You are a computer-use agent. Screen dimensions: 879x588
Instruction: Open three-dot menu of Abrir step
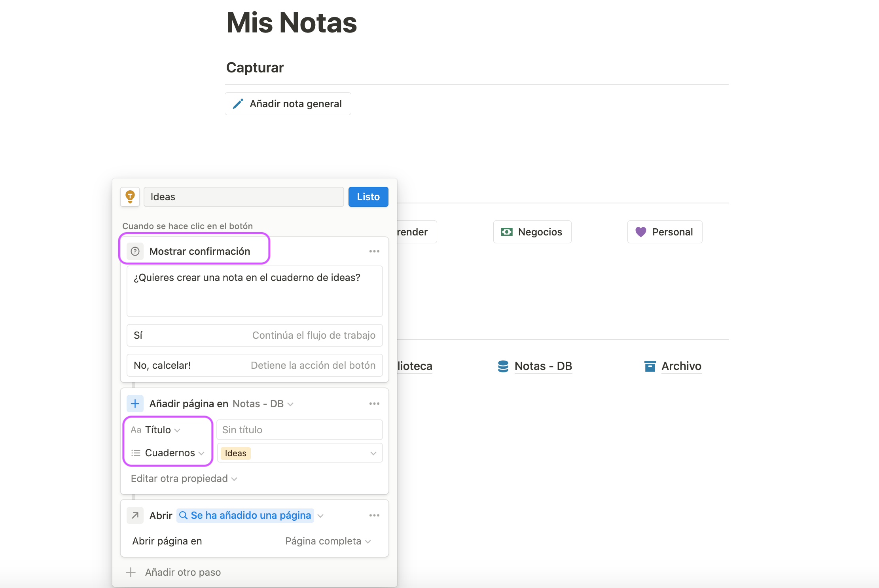pyautogui.click(x=374, y=516)
